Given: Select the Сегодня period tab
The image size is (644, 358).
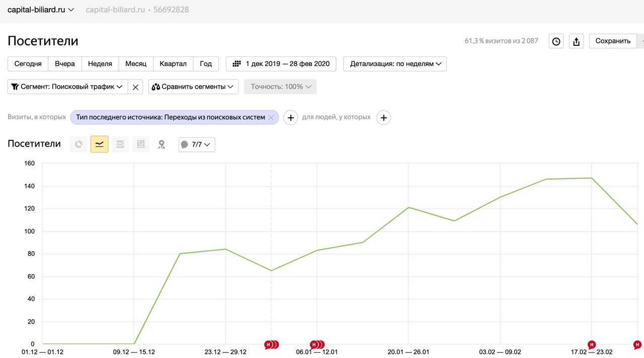Looking at the screenshot, I should [x=28, y=64].
